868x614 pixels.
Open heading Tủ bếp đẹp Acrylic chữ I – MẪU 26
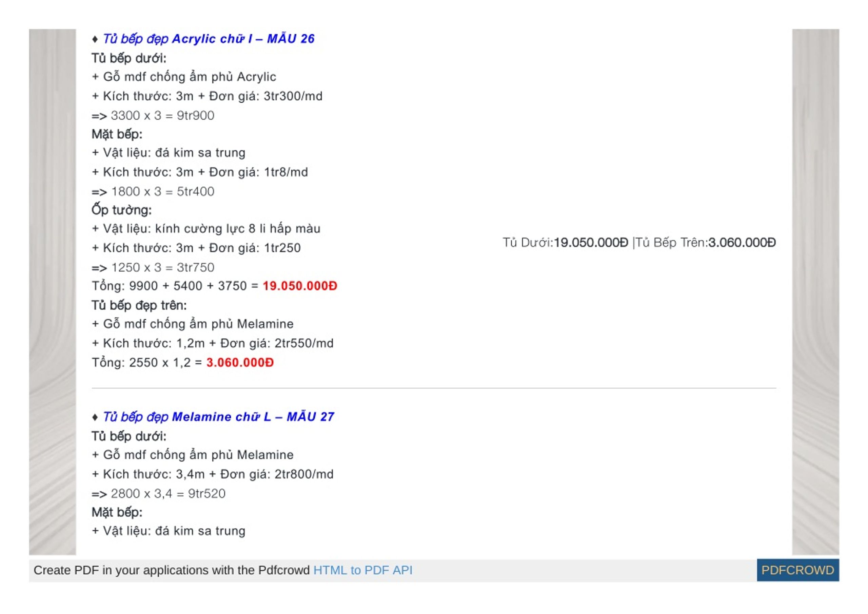coord(209,39)
